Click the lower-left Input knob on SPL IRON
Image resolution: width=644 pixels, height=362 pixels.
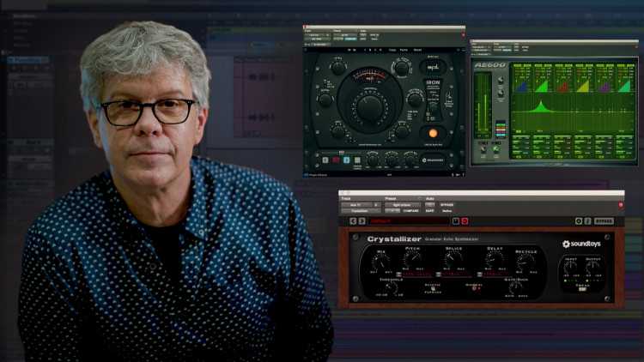coord(338,132)
